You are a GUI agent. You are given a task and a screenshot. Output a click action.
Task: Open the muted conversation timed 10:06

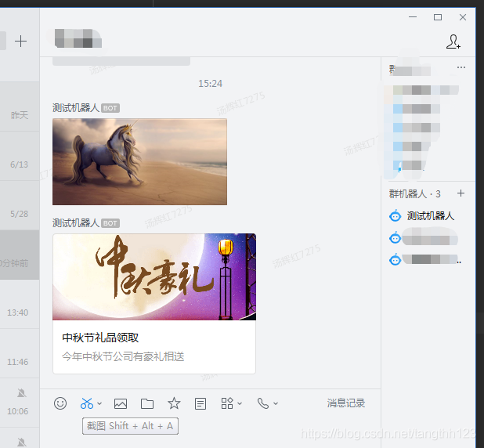point(20,403)
